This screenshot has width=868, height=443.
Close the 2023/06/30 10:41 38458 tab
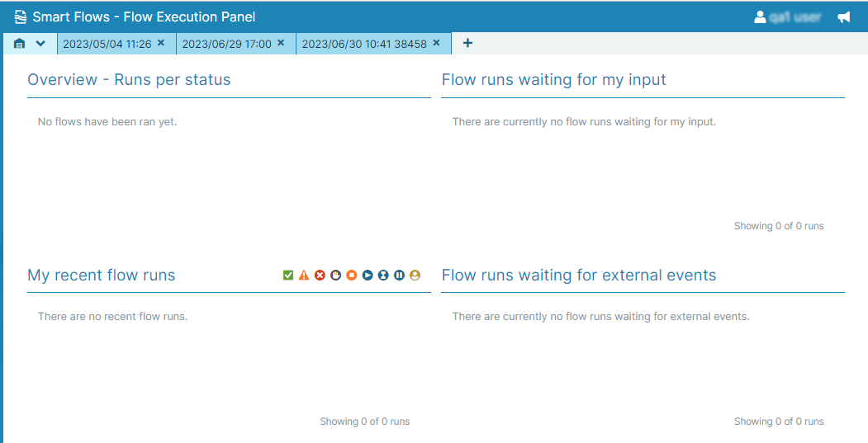436,43
